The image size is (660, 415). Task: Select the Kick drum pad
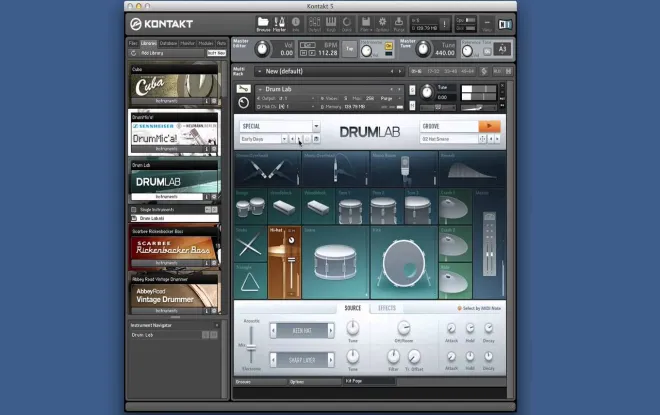point(404,262)
